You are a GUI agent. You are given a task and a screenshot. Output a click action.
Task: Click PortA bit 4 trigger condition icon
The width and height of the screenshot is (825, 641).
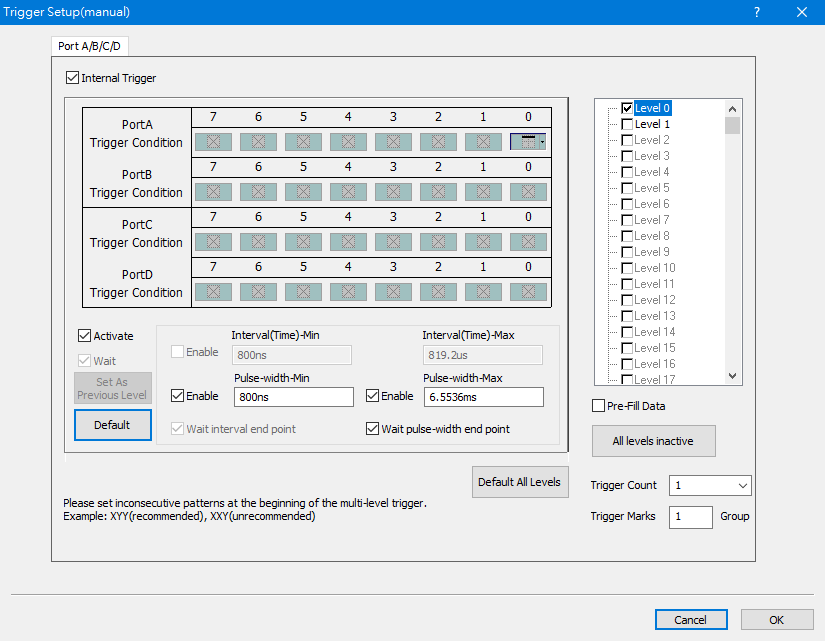coord(348,142)
